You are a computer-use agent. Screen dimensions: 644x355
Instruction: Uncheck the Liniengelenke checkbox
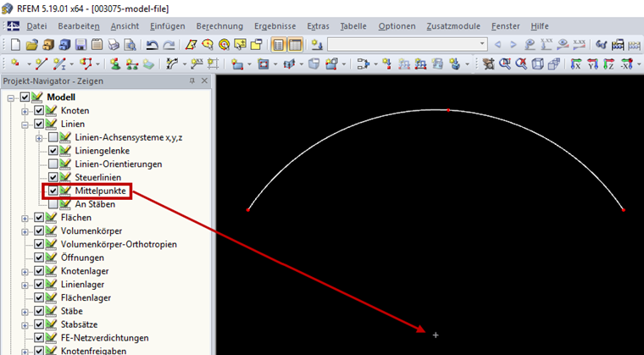pyautogui.click(x=53, y=151)
